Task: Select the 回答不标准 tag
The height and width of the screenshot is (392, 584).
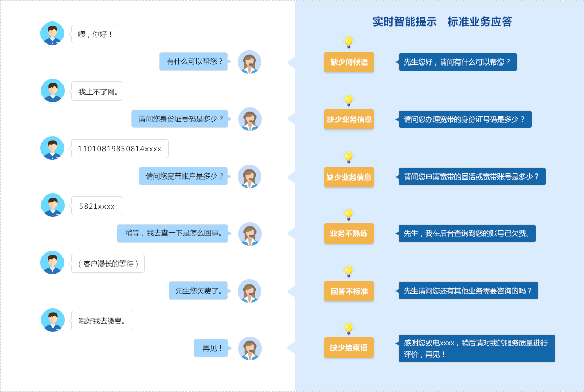Action: [x=349, y=291]
